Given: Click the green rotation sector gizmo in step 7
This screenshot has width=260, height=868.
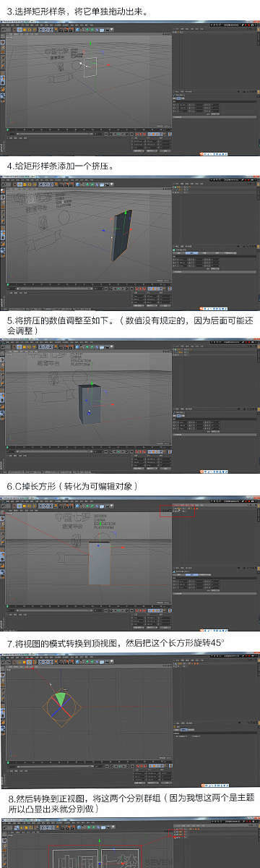Looking at the screenshot, I should [x=61, y=699].
